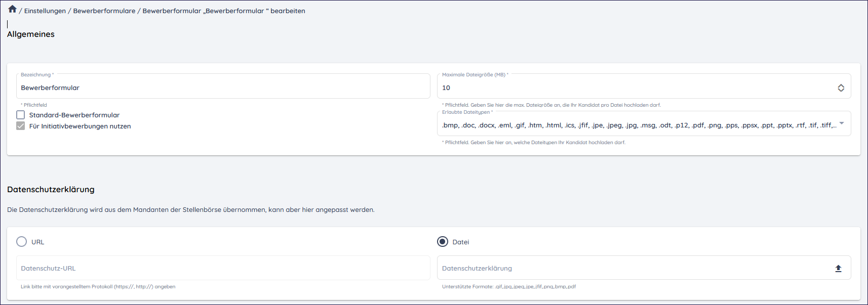Navigate to Bewerberformulare breadcrumb link

pyautogui.click(x=104, y=11)
